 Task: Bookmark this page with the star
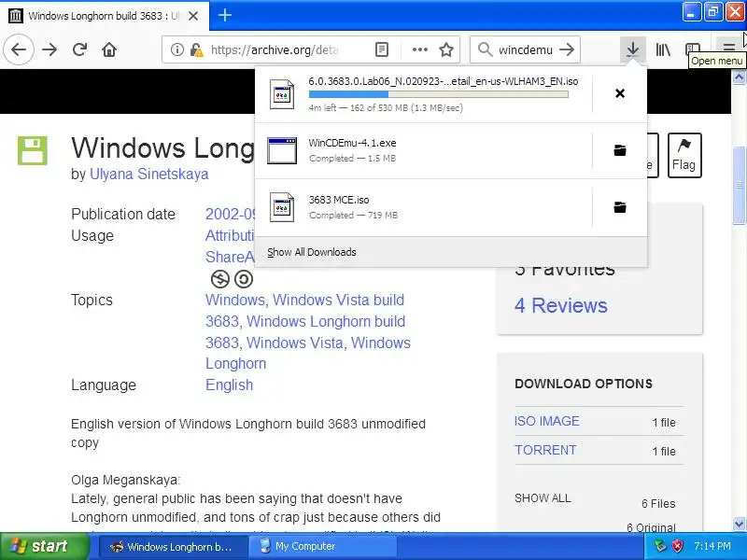coord(446,49)
